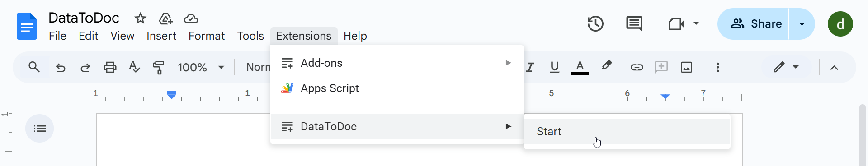
Task: Toggle underline formatting
Action: click(554, 67)
